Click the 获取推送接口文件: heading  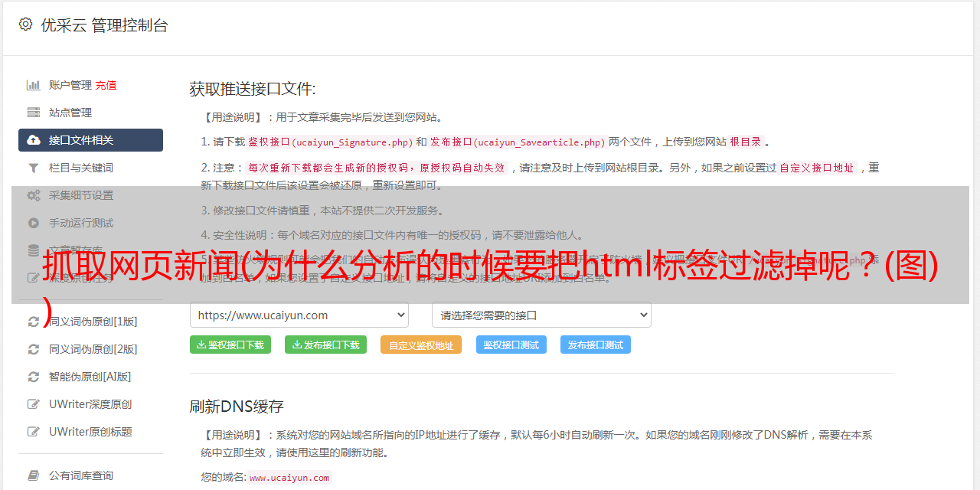253,89
